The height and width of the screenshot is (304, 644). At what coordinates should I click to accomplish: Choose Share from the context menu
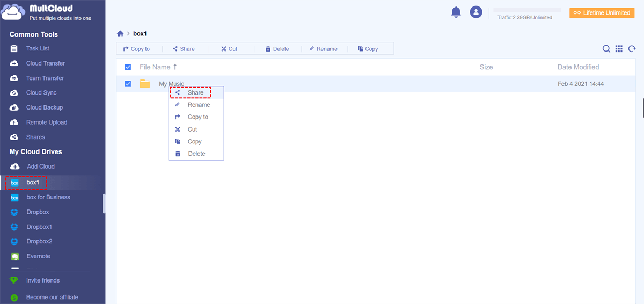196,93
